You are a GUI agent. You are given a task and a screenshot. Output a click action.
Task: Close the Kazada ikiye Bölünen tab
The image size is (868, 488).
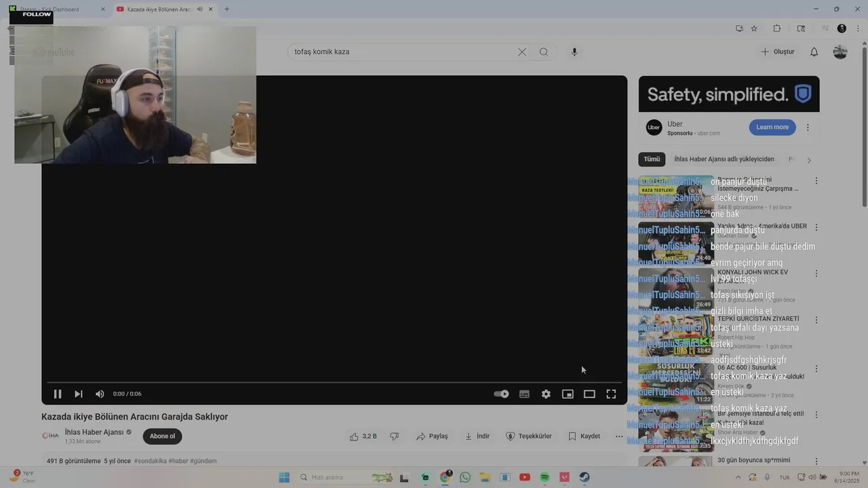click(210, 9)
